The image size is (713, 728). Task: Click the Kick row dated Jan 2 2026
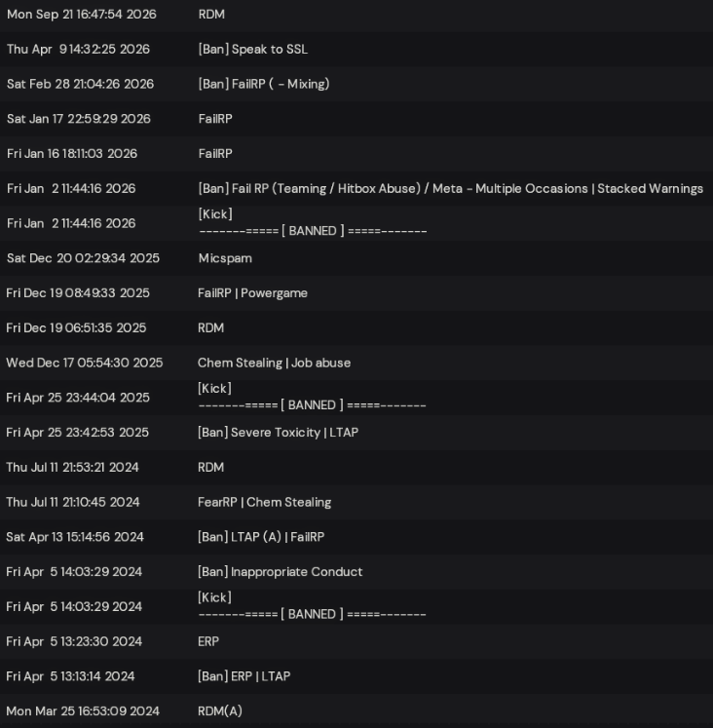[356, 223]
